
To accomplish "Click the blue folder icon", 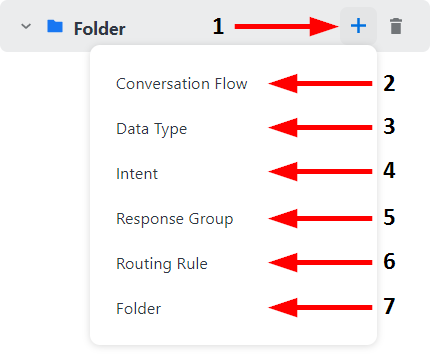I will (x=55, y=26).
